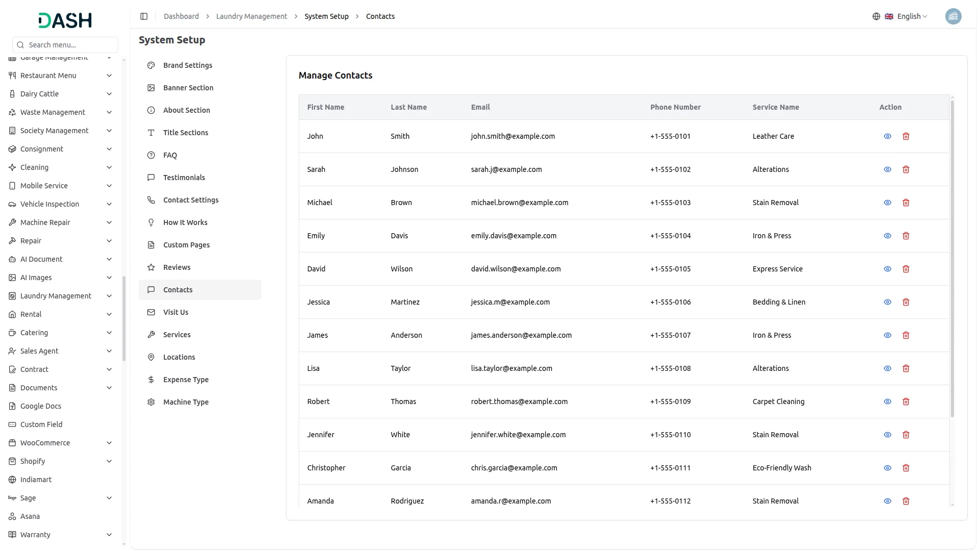The height and width of the screenshot is (551, 980).
Task: Go to the Expense Type setup page
Action: click(x=200, y=380)
